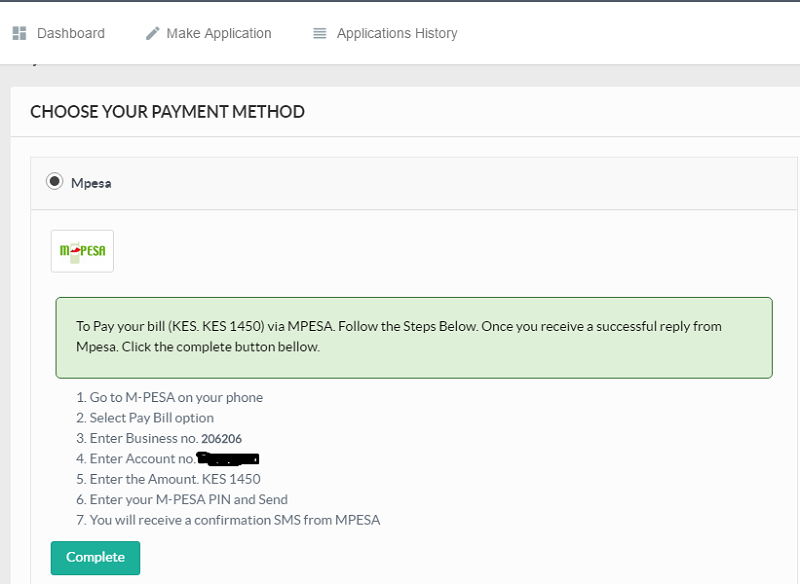Click the 'Go to M-PESA on your phone' step

[x=169, y=397]
